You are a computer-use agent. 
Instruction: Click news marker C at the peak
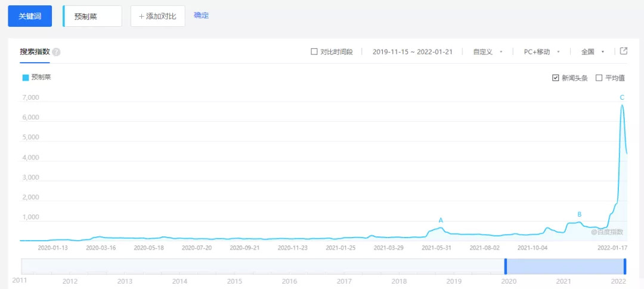622,97
